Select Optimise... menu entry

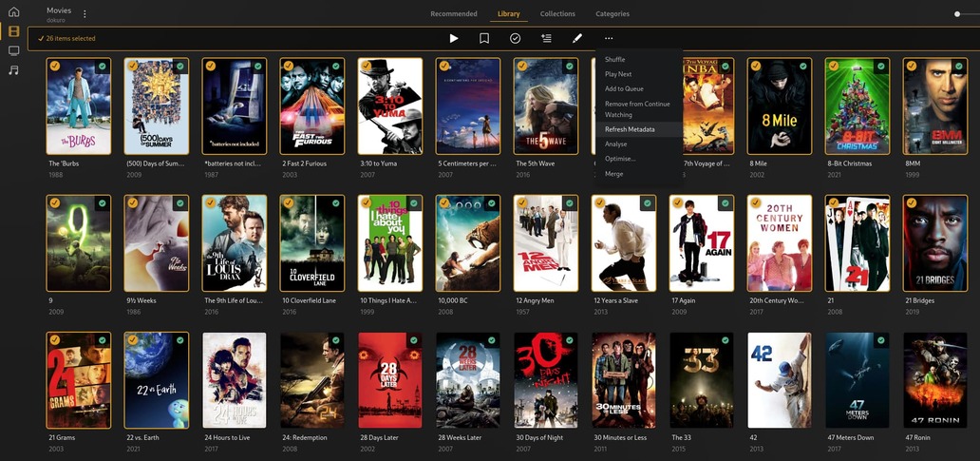point(639,159)
